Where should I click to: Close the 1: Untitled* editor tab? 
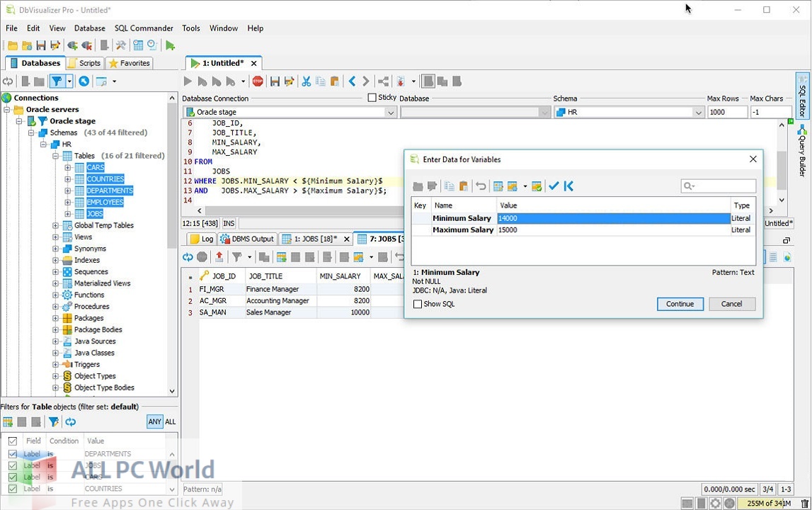pos(253,63)
